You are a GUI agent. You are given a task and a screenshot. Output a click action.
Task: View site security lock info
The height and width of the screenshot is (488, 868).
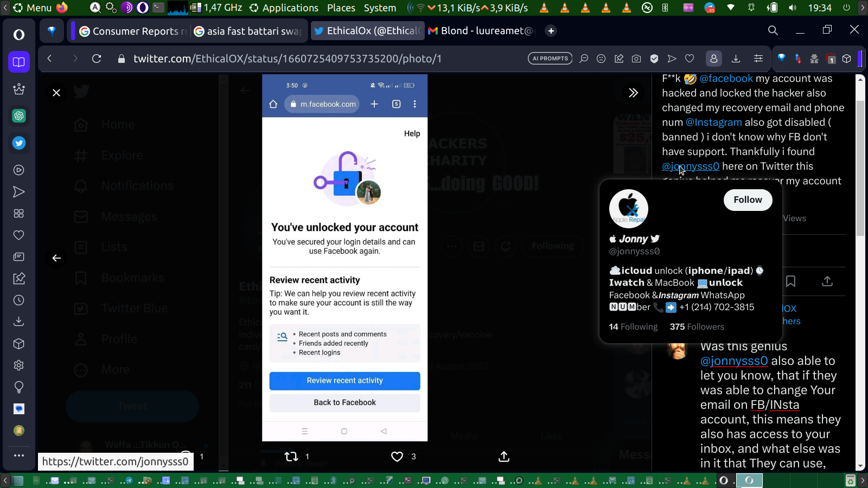(122, 59)
